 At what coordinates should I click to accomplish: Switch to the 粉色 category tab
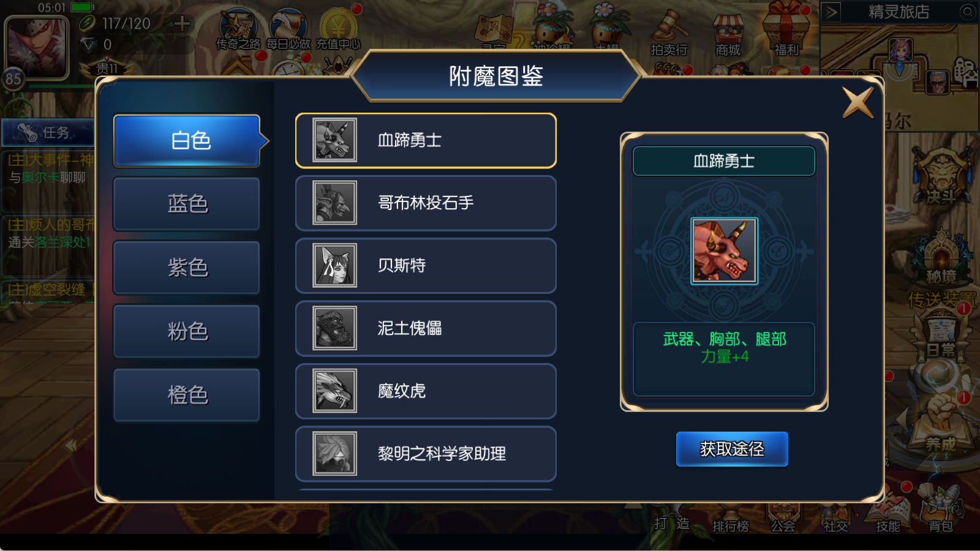[x=187, y=331]
